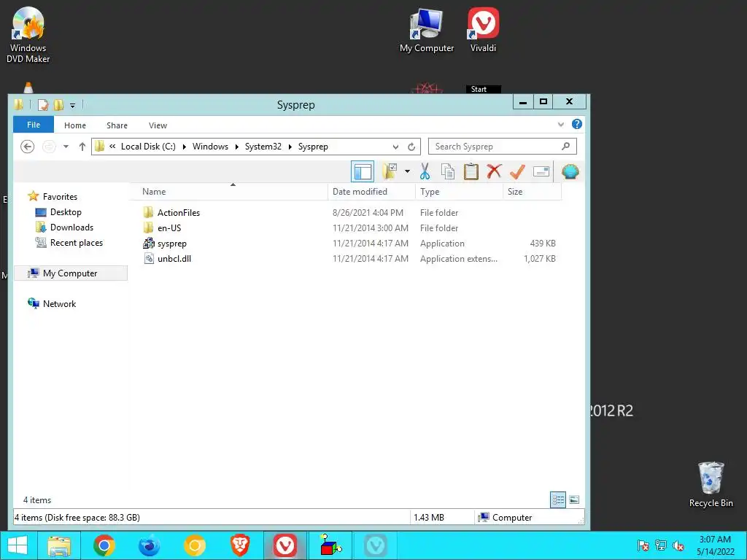This screenshot has height=560, width=747.
Task: Open the dropdown arrow beside folder options icon
Action: [407, 171]
